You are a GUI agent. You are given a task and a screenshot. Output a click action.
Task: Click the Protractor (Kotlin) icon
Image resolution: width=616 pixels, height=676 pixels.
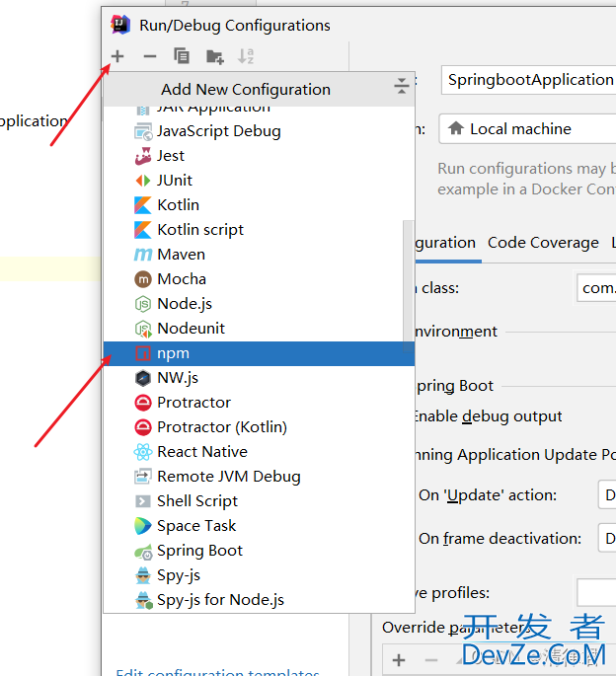point(143,427)
